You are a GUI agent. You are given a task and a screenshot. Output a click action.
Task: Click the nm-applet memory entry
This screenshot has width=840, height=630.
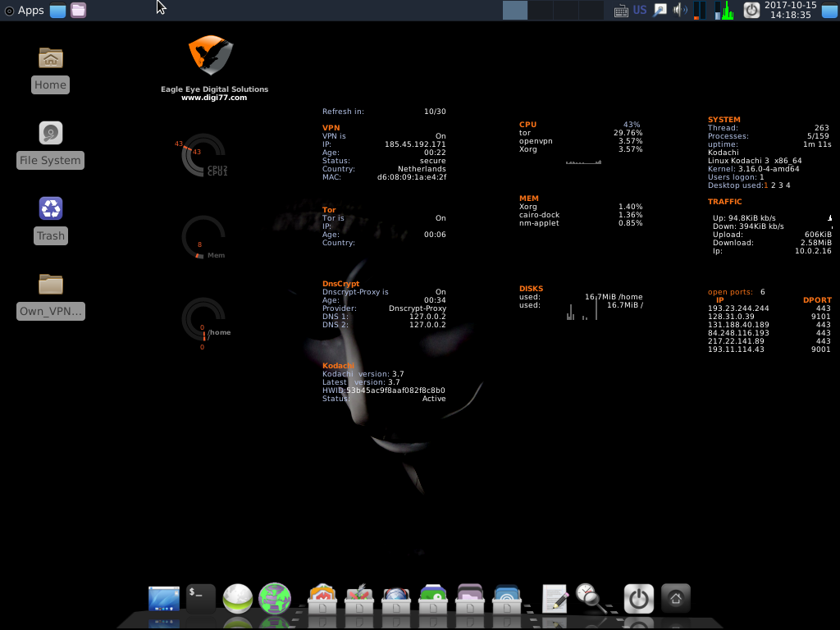click(581, 223)
